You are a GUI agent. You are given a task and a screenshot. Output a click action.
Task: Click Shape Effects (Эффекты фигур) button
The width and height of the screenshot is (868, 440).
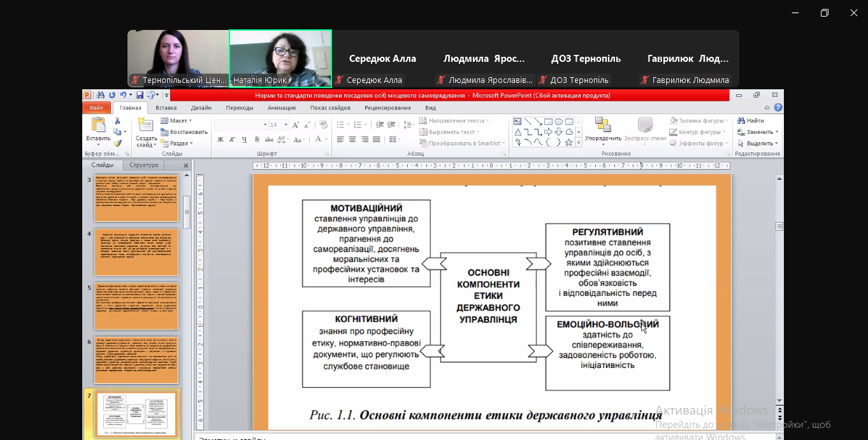click(700, 143)
